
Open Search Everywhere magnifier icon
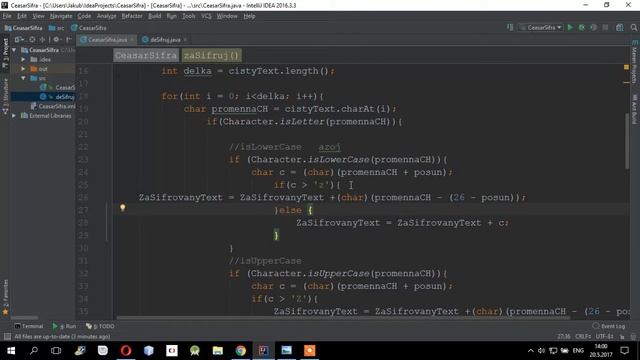[x=633, y=27]
